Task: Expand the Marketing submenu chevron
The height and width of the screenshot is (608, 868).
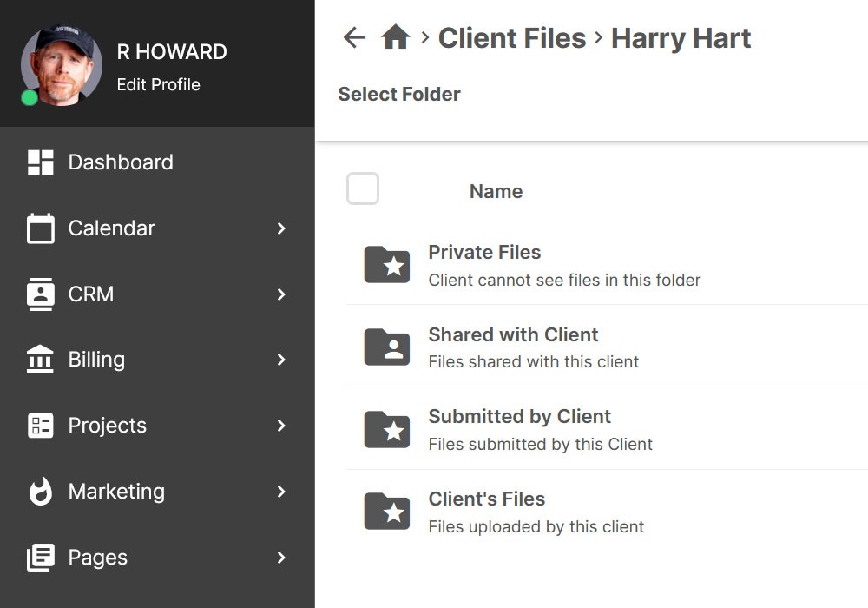Action: pos(280,492)
